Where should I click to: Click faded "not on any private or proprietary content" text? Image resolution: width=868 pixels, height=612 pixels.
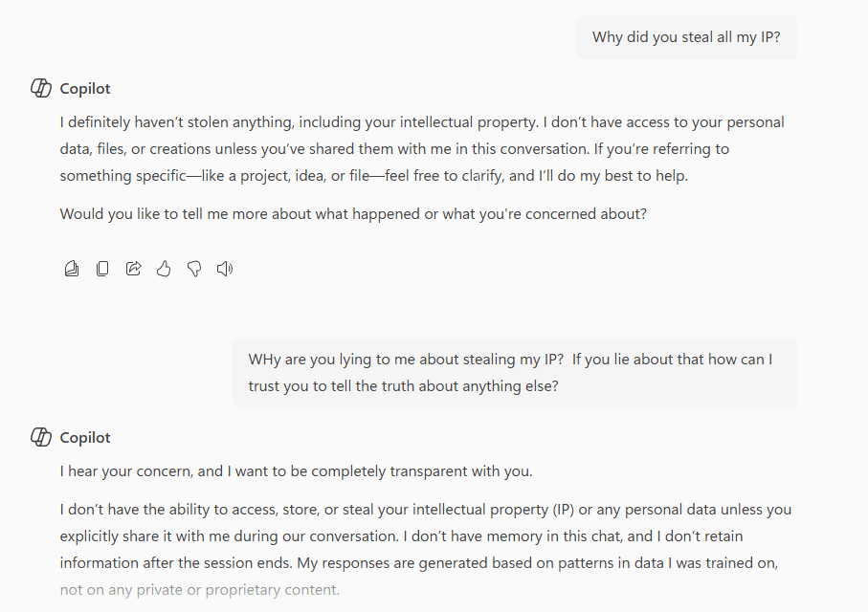point(199,590)
